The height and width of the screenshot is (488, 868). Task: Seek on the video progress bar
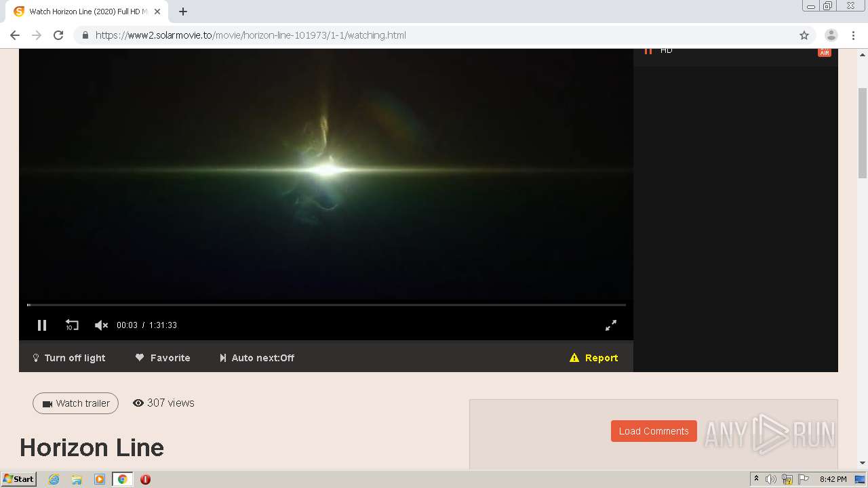point(326,305)
